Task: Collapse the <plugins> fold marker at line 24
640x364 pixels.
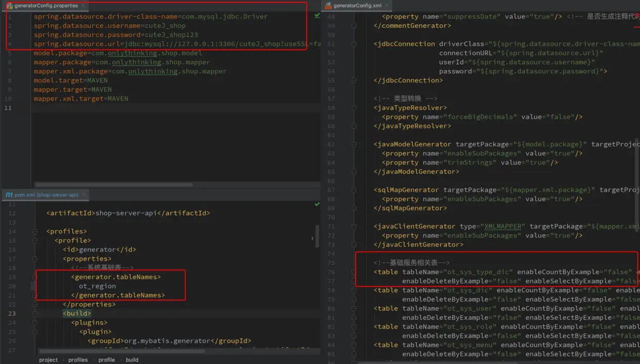Action: (x=35, y=323)
